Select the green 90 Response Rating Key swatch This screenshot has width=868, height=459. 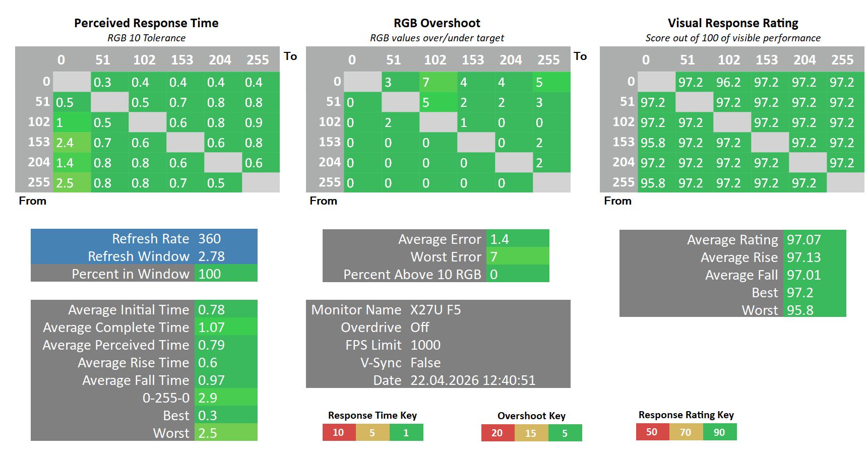pyautogui.click(x=720, y=432)
